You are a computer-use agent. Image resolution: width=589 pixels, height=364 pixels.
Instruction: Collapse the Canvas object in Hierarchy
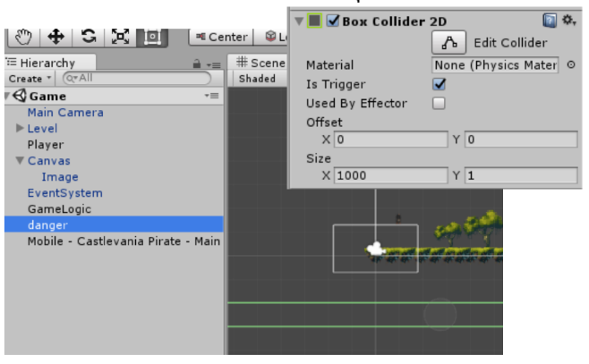click(x=20, y=161)
